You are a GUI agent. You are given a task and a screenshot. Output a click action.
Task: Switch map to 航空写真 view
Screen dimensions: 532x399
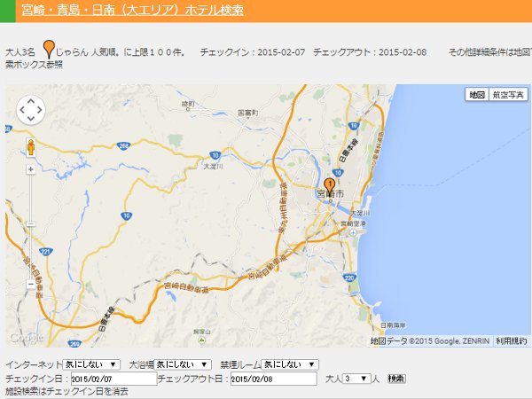[x=508, y=94]
